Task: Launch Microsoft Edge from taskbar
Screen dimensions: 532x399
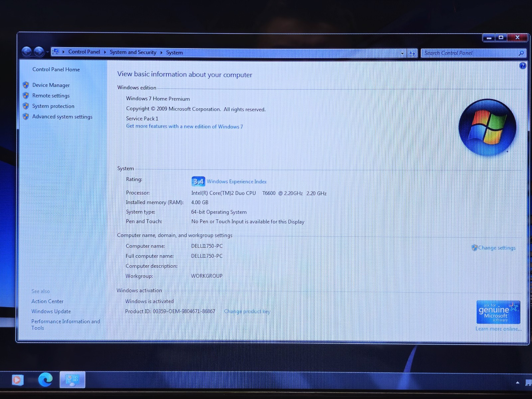Action: point(45,379)
